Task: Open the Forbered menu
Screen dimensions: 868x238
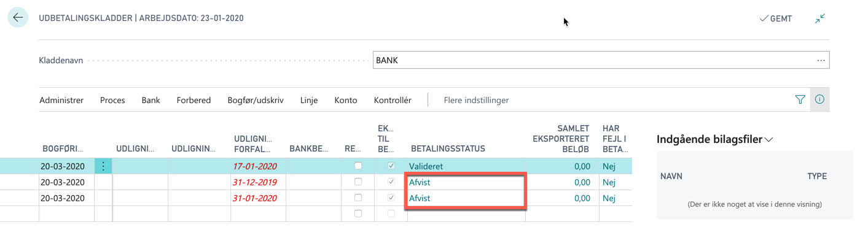Action: tap(194, 100)
